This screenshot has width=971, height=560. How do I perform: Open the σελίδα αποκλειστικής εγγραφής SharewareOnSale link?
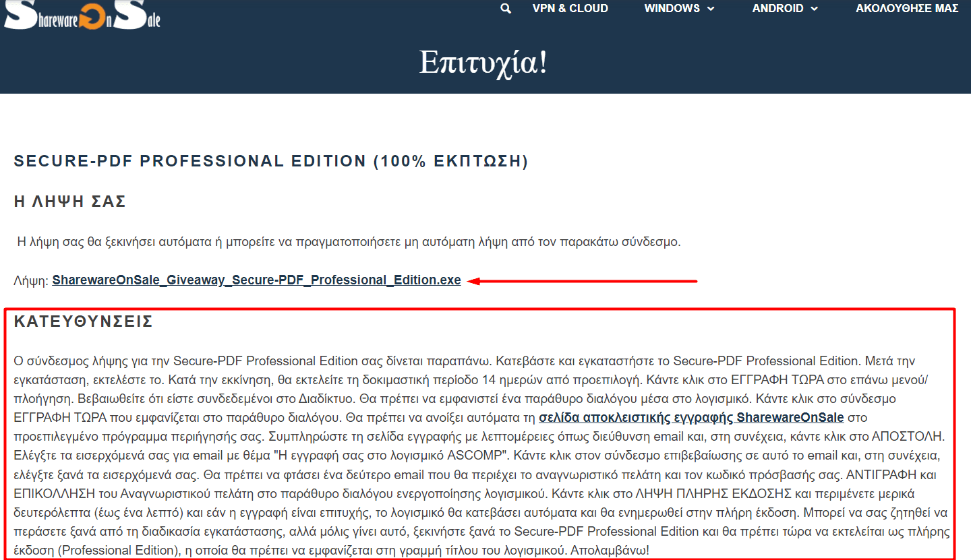pyautogui.click(x=691, y=417)
